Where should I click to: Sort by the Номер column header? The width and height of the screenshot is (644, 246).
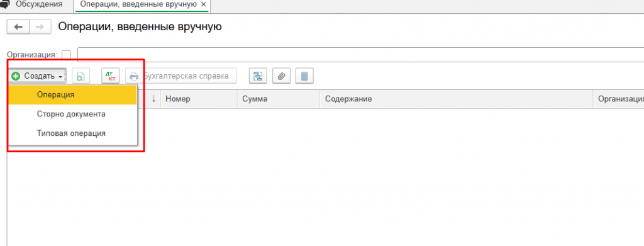click(x=199, y=99)
